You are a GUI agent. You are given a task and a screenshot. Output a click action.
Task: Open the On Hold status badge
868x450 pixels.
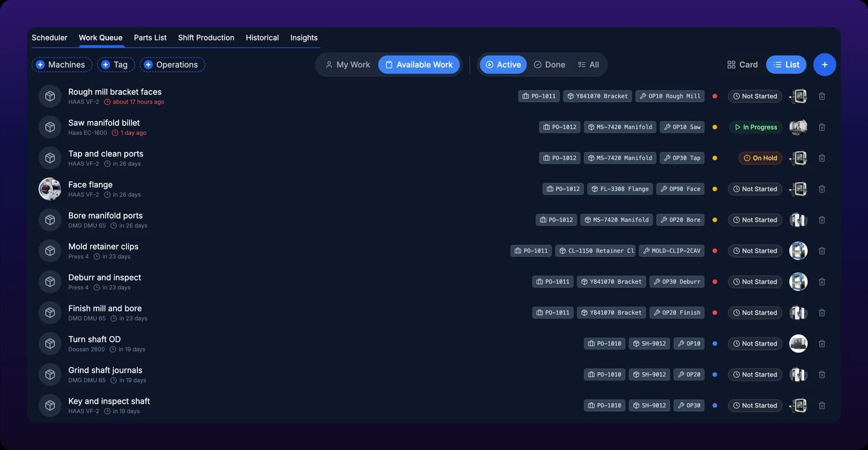[x=760, y=158]
